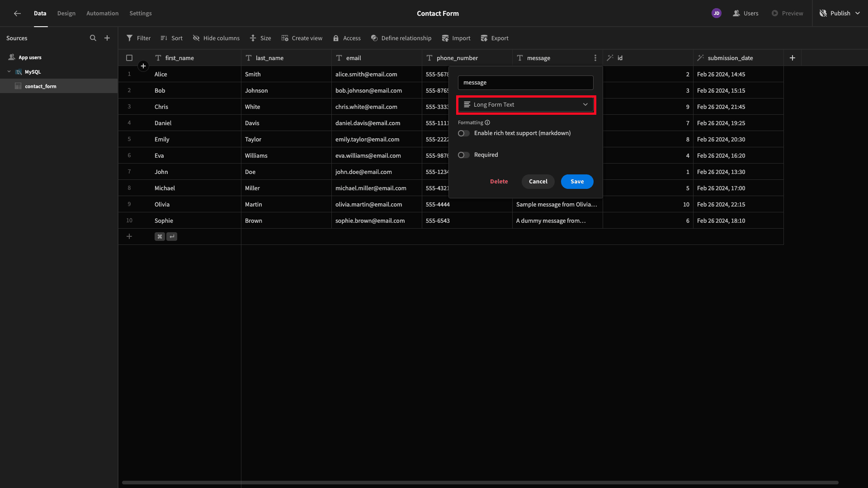Open row Size options
This screenshot has height=488, width=868.
click(260, 38)
